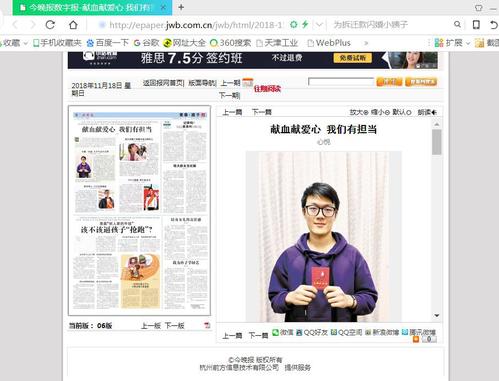Go to the browser home page icon
This screenshot has width=499, height=381.
coord(73,24)
